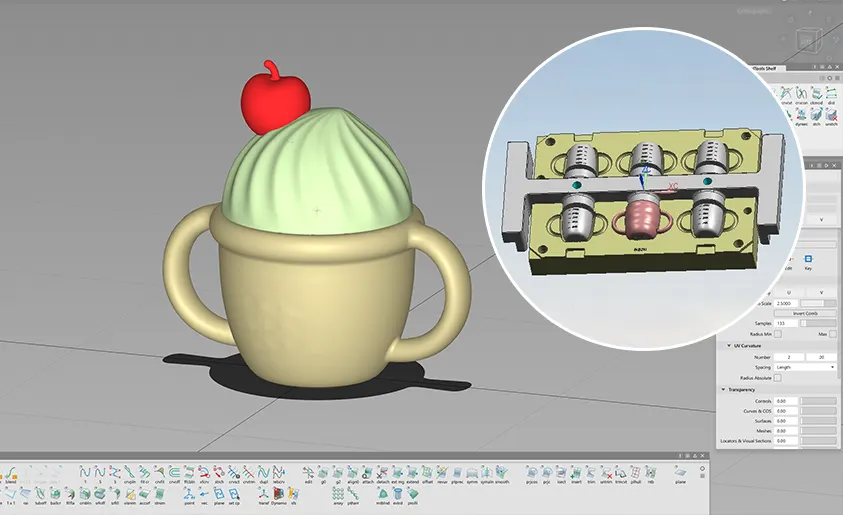843x515 pixels.
Task: Click the Samples value field
Action: (786, 323)
